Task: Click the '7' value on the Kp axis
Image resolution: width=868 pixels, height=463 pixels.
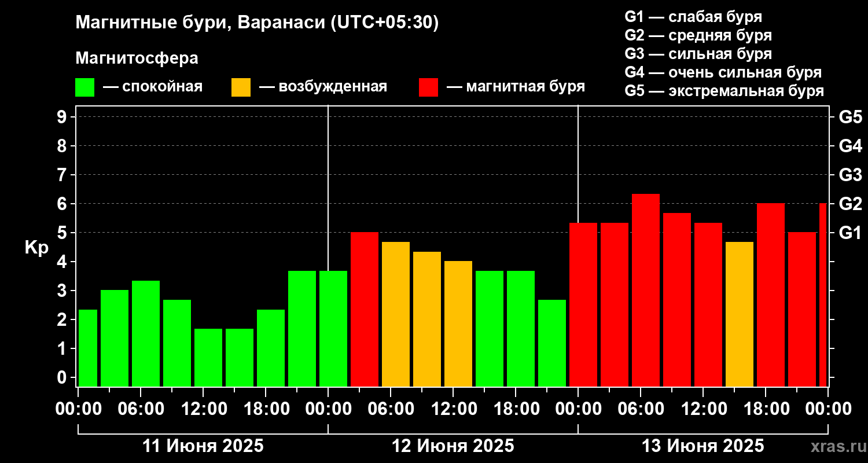Action: 63,175
